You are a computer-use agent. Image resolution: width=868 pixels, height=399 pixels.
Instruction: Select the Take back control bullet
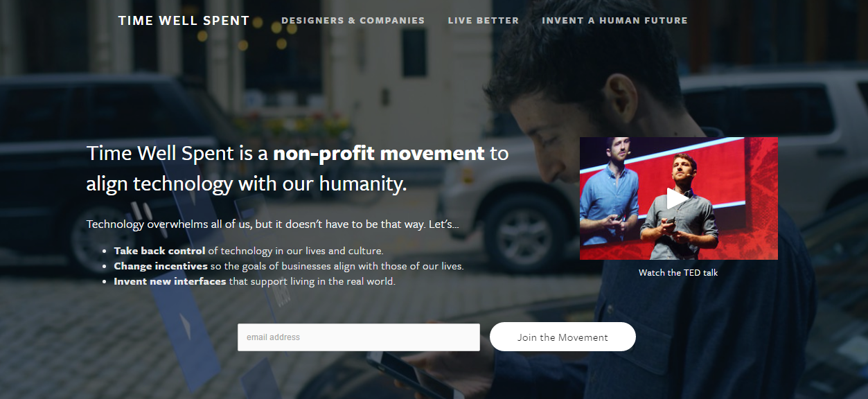tap(159, 251)
